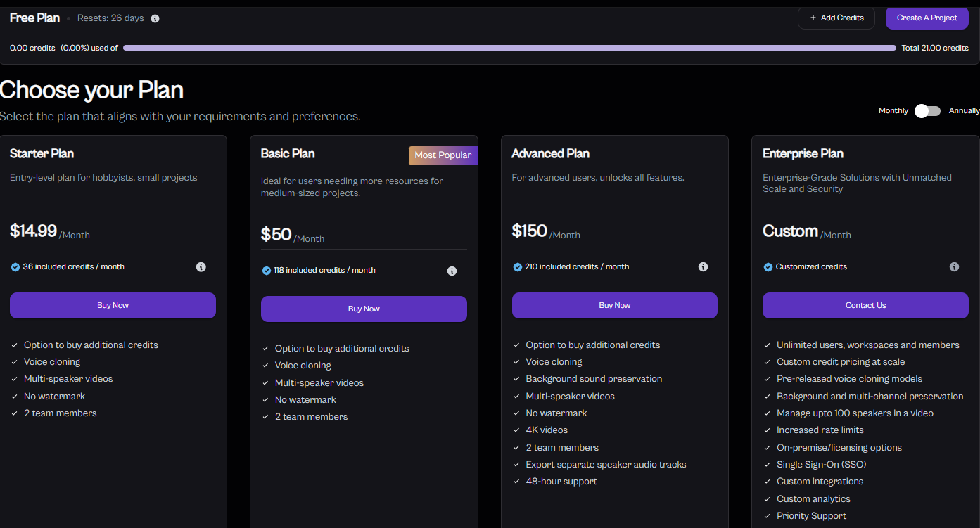Click blue checkmark badge beside 36 included credits

(15, 267)
